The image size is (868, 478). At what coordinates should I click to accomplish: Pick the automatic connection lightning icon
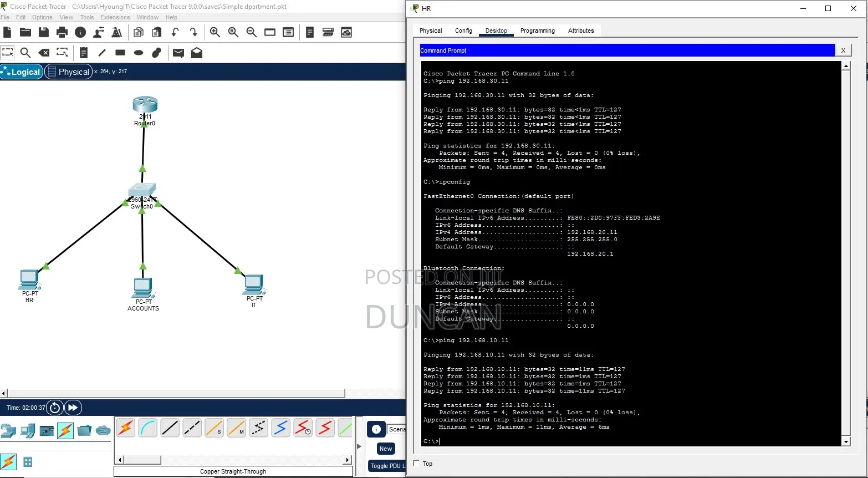126,428
